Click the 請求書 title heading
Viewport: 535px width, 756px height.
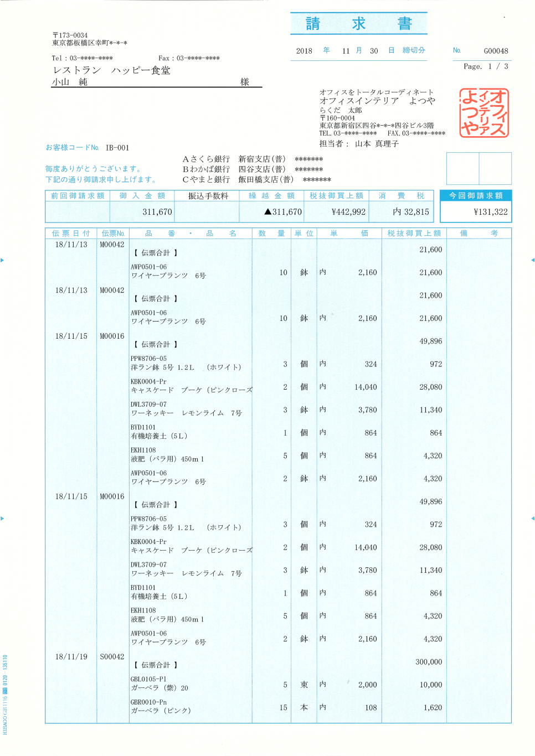(359, 24)
